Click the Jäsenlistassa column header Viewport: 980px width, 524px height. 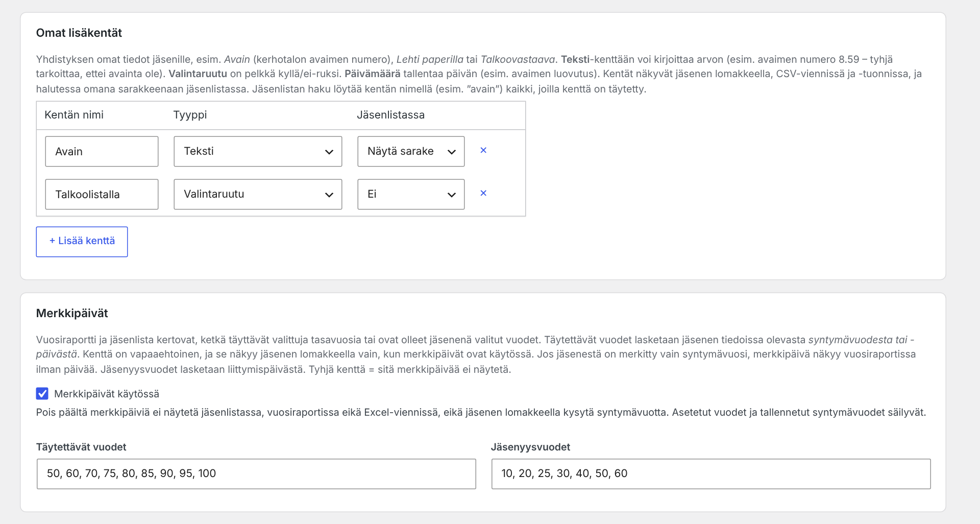[x=390, y=115]
